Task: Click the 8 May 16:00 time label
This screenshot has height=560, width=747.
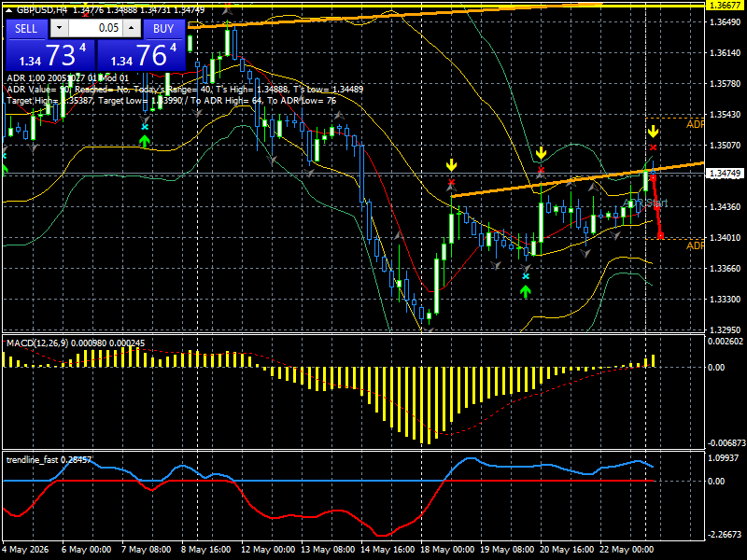Action: pyautogui.click(x=205, y=549)
